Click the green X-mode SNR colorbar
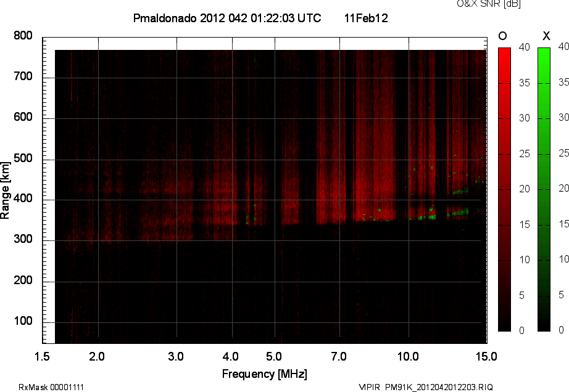Screen dimensions: 569x392 coord(544,189)
